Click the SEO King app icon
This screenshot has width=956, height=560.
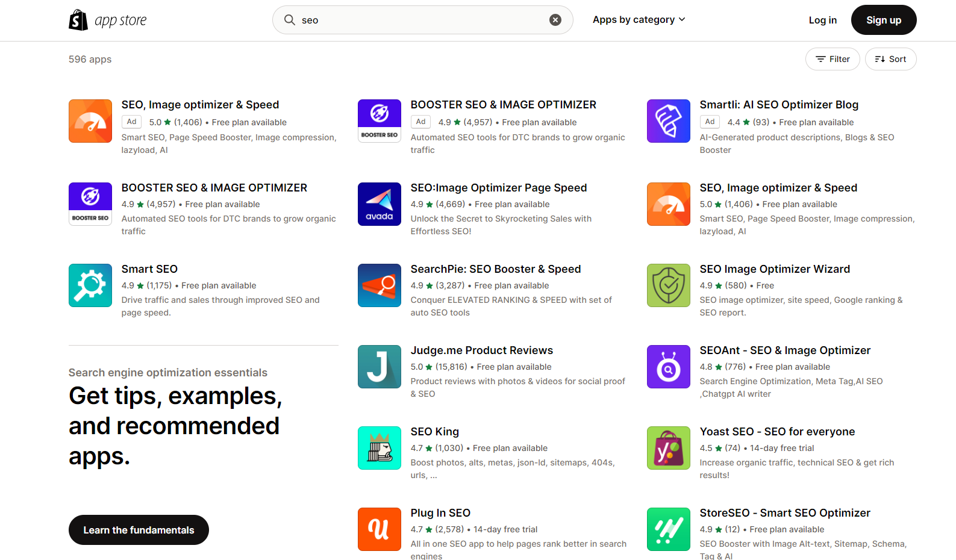[380, 448]
